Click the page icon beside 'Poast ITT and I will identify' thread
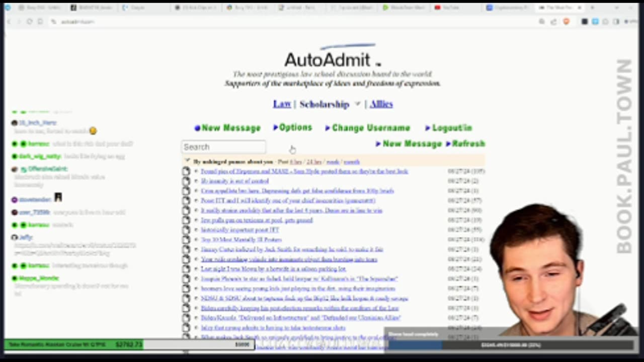This screenshot has width=644, height=362. [186, 201]
